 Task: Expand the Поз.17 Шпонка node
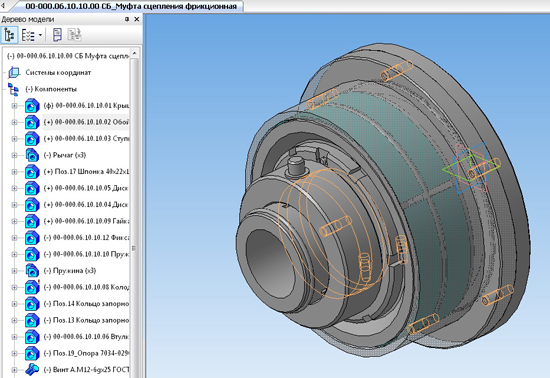coord(14,172)
